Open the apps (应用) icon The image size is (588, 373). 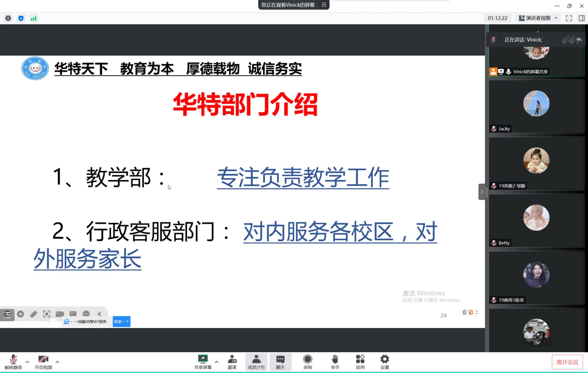[x=360, y=362]
